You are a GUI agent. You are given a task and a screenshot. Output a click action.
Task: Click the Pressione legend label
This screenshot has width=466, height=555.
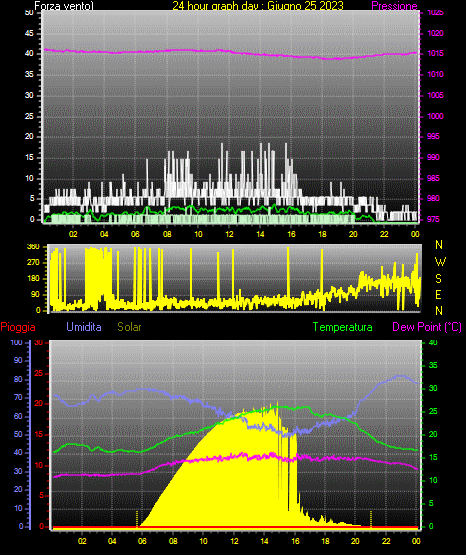click(x=394, y=6)
